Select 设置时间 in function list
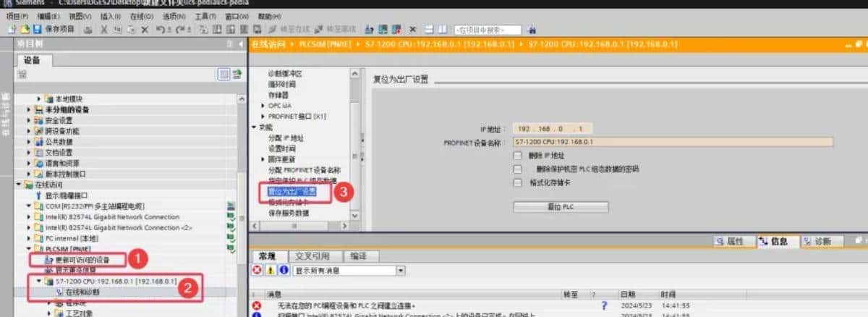The image size is (868, 317). [x=281, y=148]
